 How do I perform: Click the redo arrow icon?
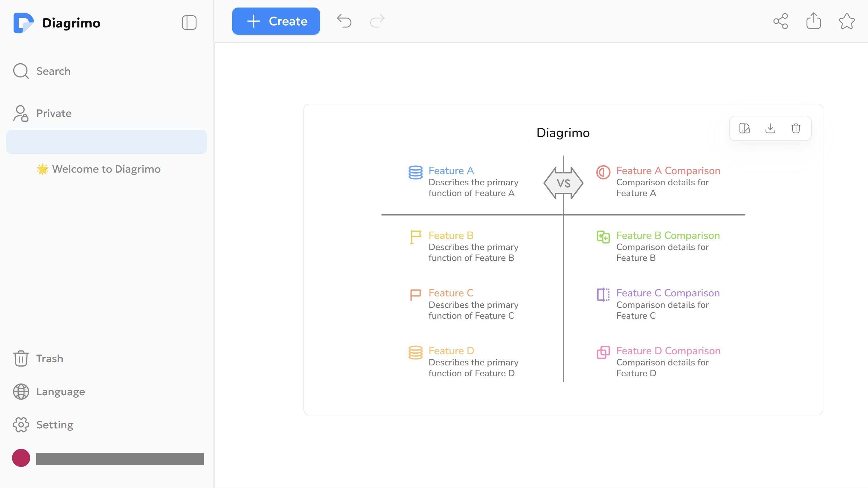(377, 21)
